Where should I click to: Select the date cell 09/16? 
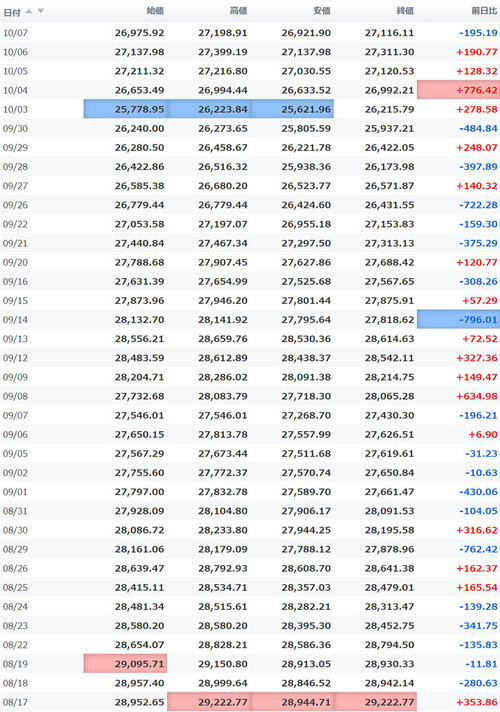point(15,282)
